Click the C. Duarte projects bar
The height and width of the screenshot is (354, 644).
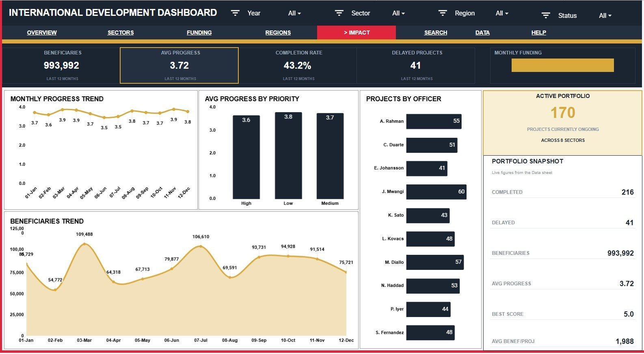pos(432,145)
